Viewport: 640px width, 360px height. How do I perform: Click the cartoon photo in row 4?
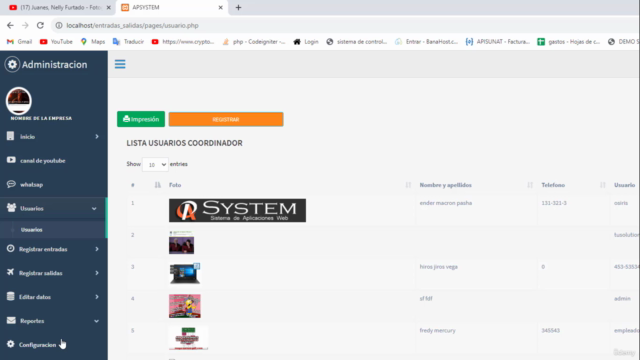[x=184, y=306]
